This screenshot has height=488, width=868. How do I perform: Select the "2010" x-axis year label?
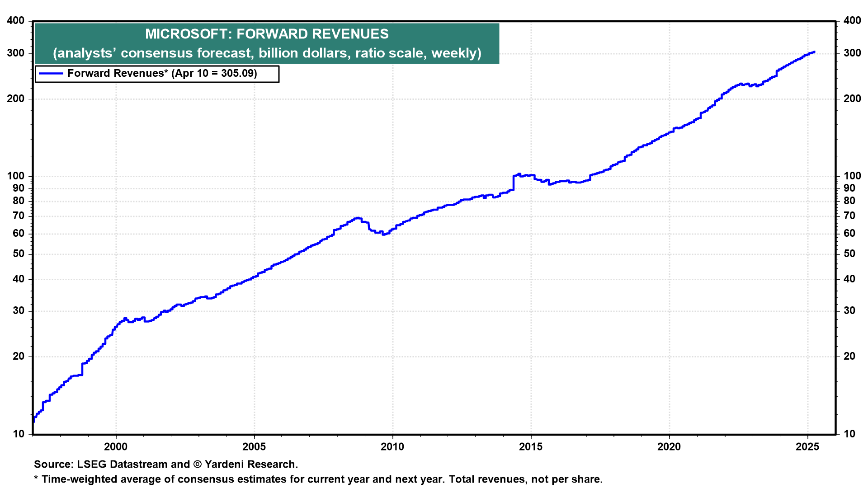point(392,447)
